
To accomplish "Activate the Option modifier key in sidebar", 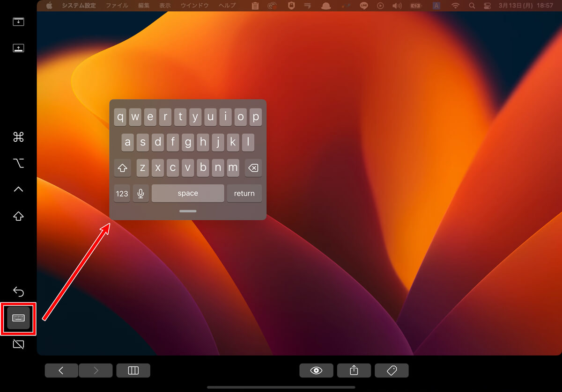I will click(18, 163).
